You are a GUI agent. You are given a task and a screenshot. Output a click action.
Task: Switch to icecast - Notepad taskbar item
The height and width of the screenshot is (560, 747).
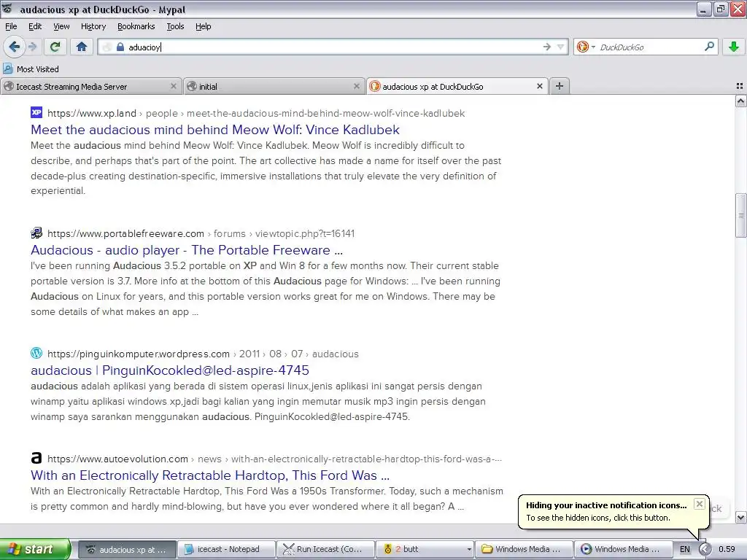(227, 549)
